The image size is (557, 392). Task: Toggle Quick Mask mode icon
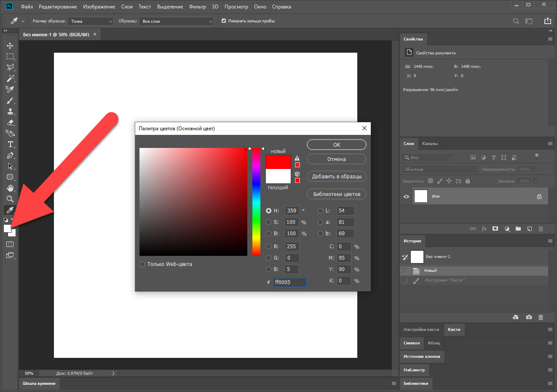pos(10,244)
